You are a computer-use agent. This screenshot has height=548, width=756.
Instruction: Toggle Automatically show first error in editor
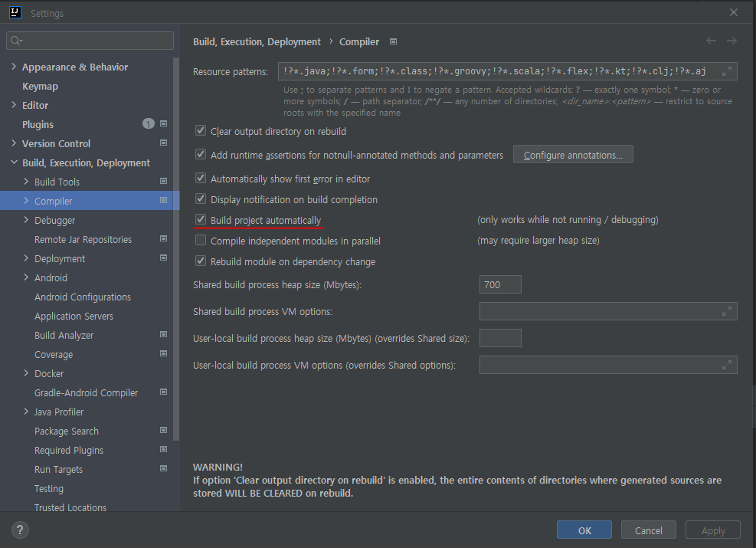201,178
